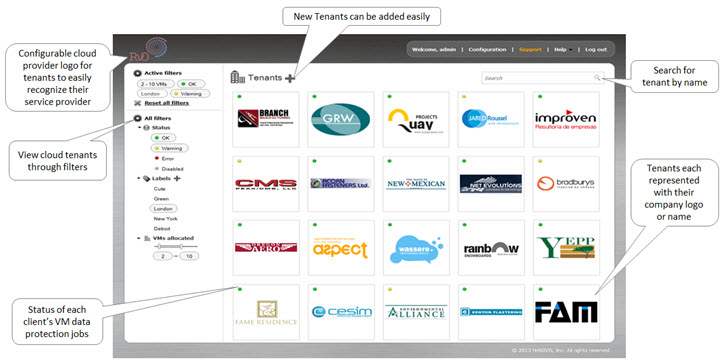Open the Configuration menu item
Image resolution: width=724 pixels, height=361 pixels.
click(487, 49)
